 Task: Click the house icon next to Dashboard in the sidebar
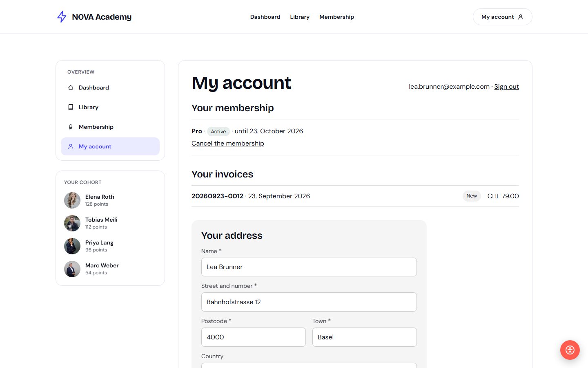coord(71,88)
